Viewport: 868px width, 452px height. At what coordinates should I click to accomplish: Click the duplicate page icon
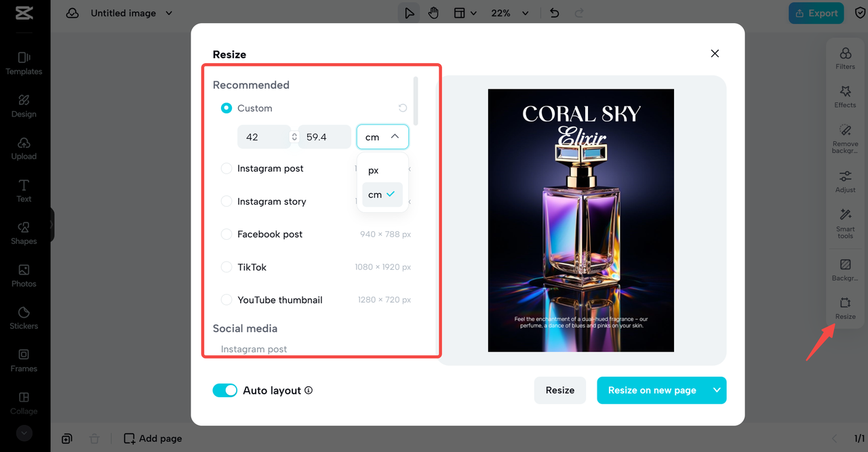pyautogui.click(x=66, y=438)
